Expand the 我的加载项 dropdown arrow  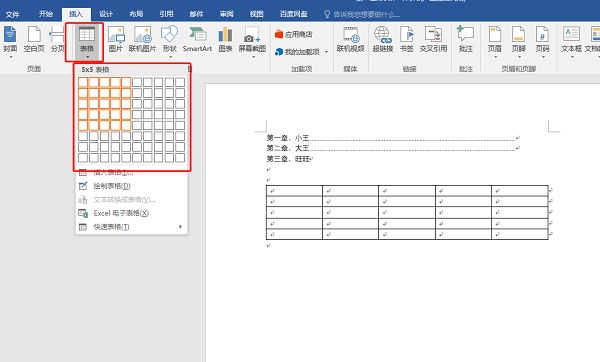click(x=326, y=52)
